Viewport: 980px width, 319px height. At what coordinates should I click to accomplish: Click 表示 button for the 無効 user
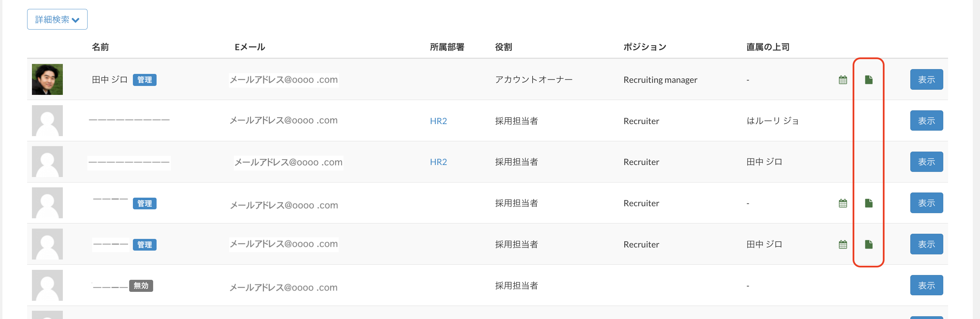[x=926, y=285]
